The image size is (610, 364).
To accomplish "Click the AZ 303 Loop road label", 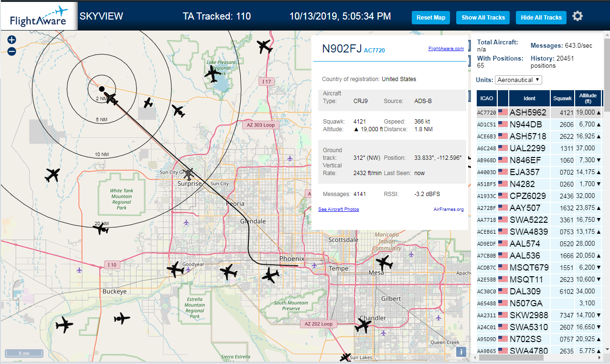I will [x=261, y=125].
